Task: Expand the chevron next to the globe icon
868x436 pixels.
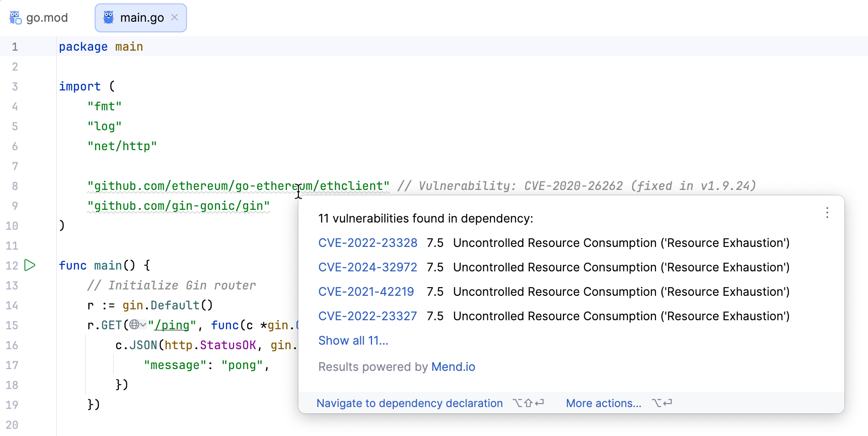Action: 143,325
